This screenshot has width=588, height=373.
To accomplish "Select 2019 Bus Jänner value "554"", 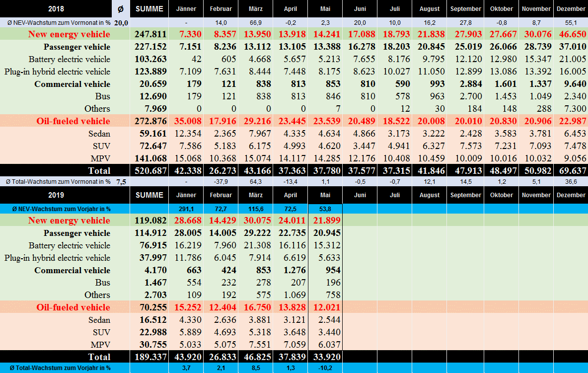I will [x=194, y=282].
